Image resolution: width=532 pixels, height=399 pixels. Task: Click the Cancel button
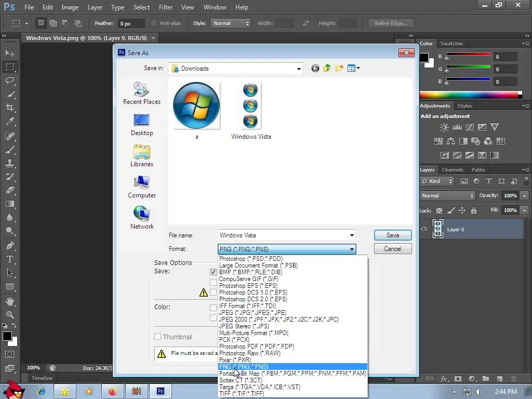[393, 249]
